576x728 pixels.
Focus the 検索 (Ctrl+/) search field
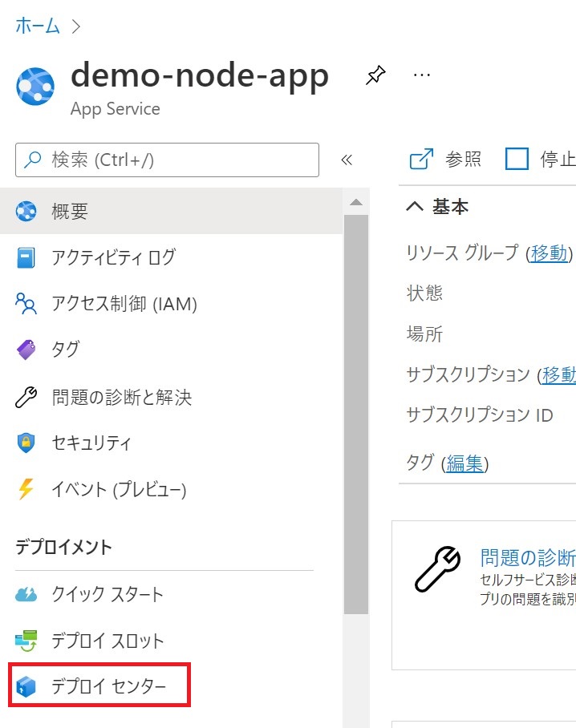coord(167,160)
